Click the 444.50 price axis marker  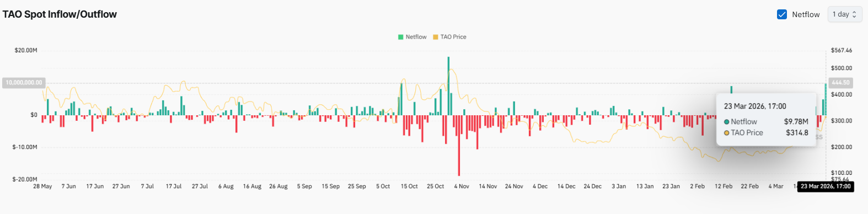(x=840, y=83)
